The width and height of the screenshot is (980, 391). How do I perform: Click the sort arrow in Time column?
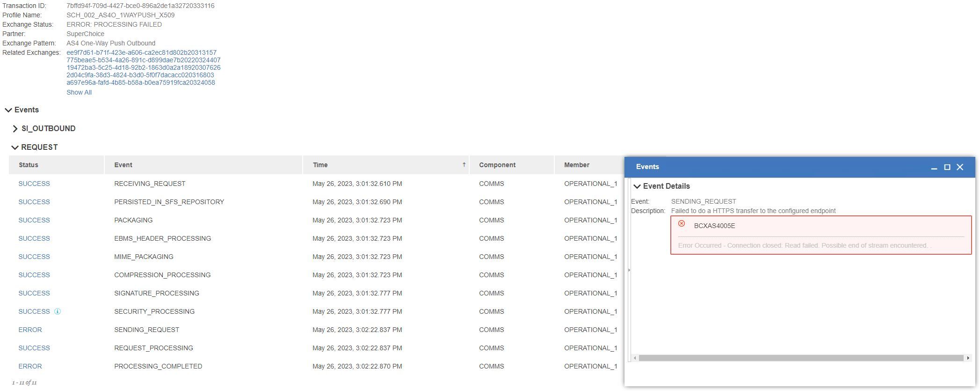(464, 165)
